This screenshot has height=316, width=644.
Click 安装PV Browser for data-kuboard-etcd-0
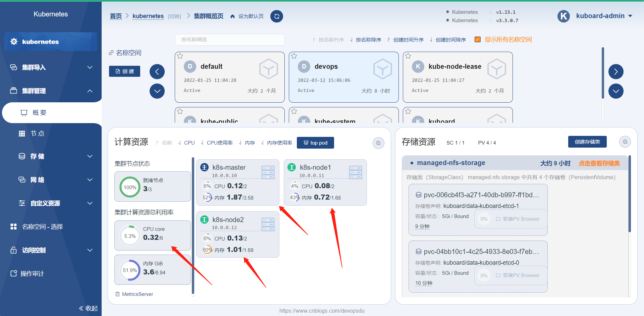[518, 275]
